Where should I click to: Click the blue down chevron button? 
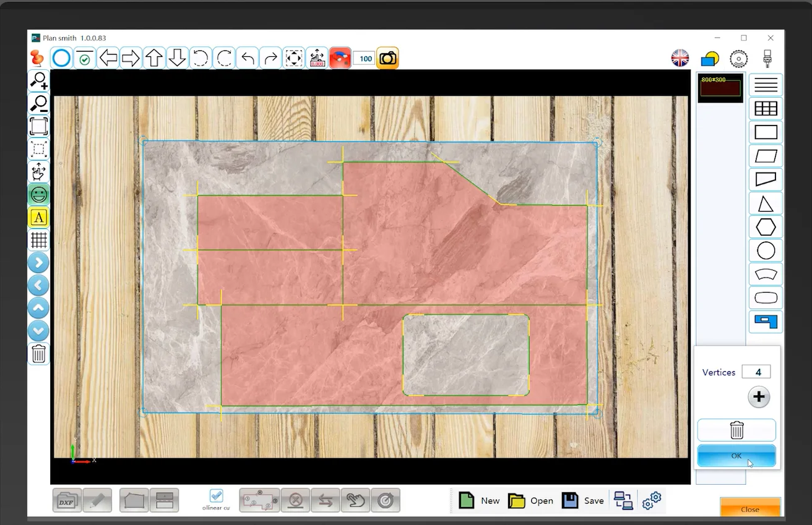[x=38, y=331]
